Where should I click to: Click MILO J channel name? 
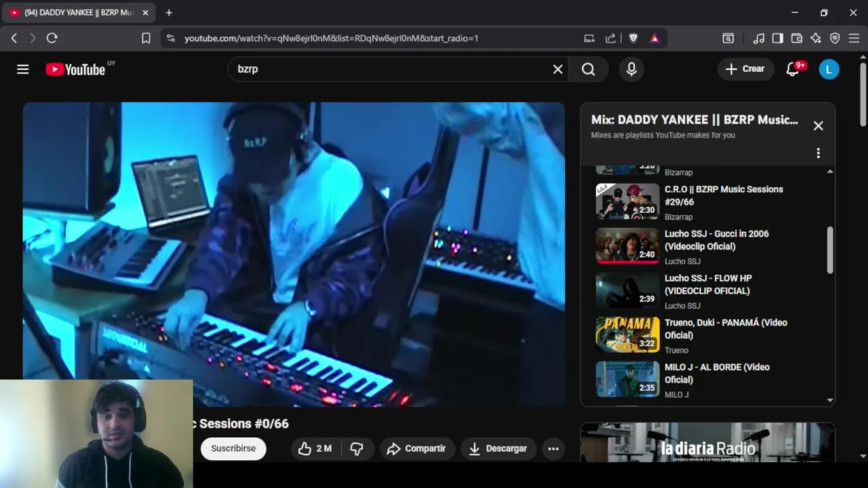[677, 394]
